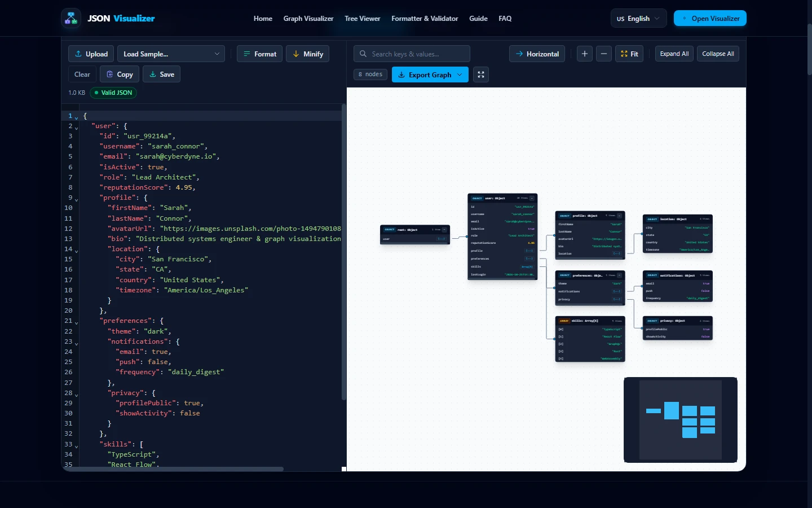Image resolution: width=812 pixels, height=508 pixels.
Task: Click the Open Visualizer button
Action: click(x=710, y=19)
